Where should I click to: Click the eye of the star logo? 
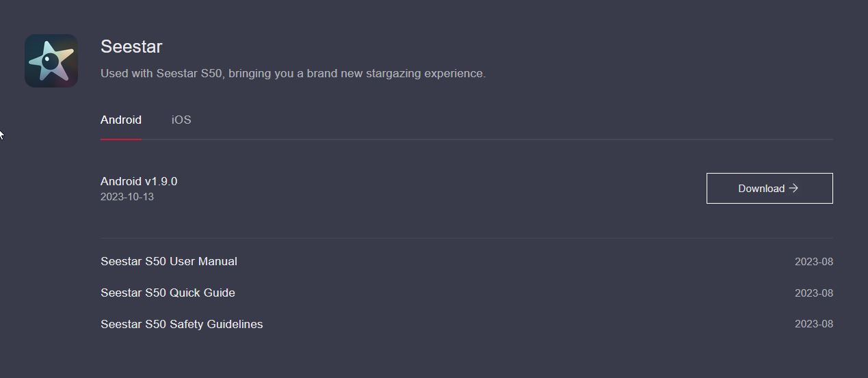(x=49, y=60)
